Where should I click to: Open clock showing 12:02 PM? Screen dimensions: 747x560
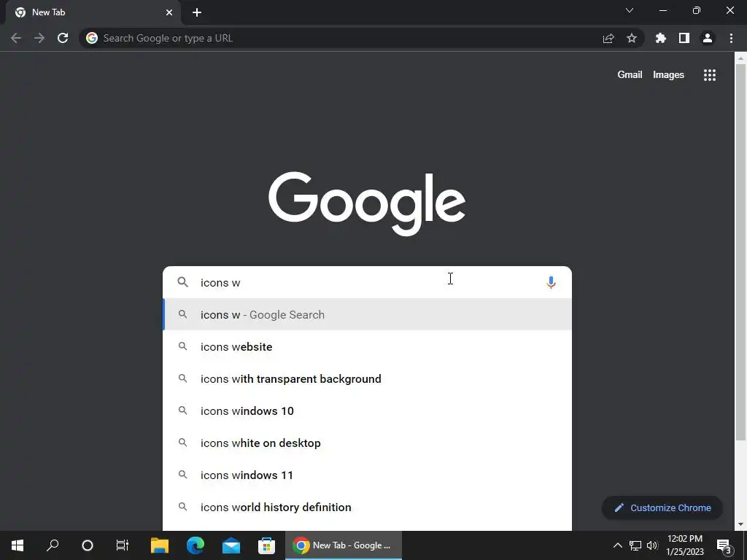[x=685, y=545]
